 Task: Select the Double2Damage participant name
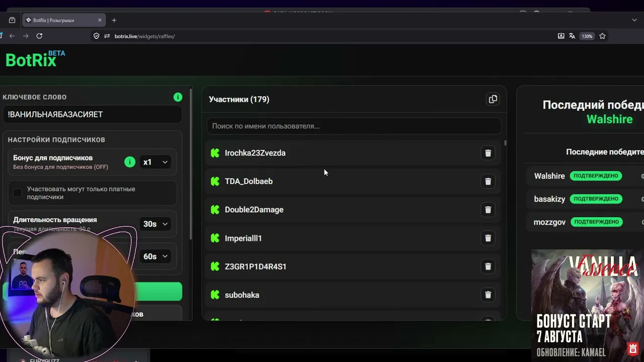pyautogui.click(x=254, y=210)
